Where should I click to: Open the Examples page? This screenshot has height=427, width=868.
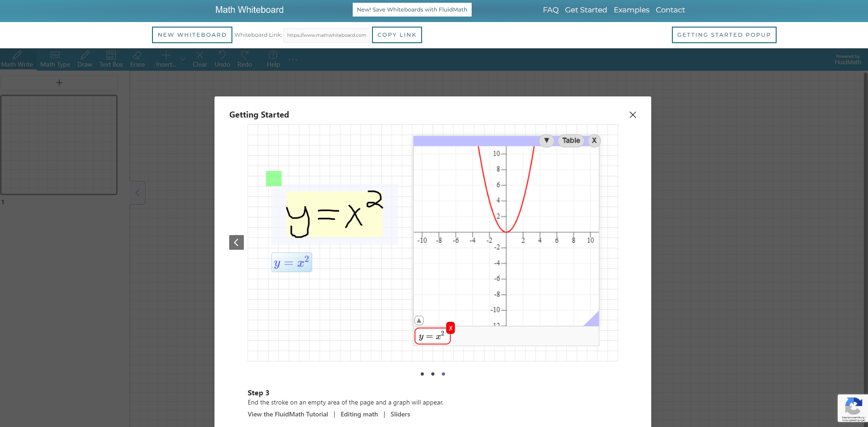tap(631, 10)
